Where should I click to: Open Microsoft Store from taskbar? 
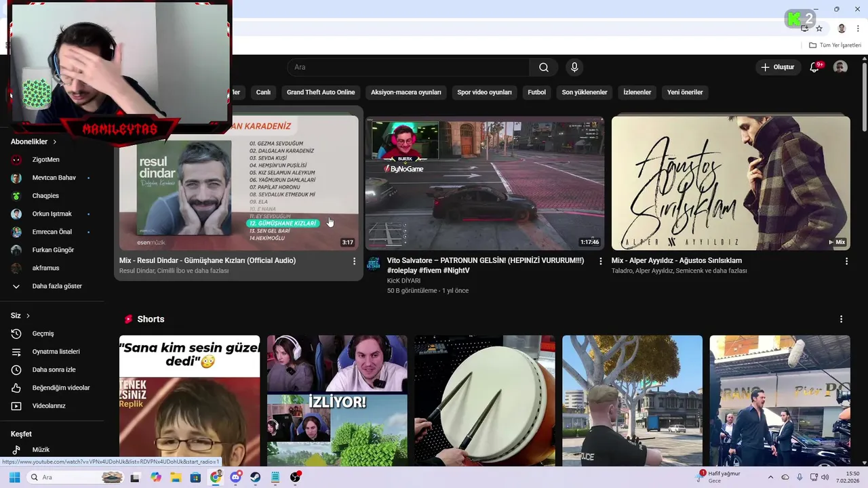click(195, 477)
